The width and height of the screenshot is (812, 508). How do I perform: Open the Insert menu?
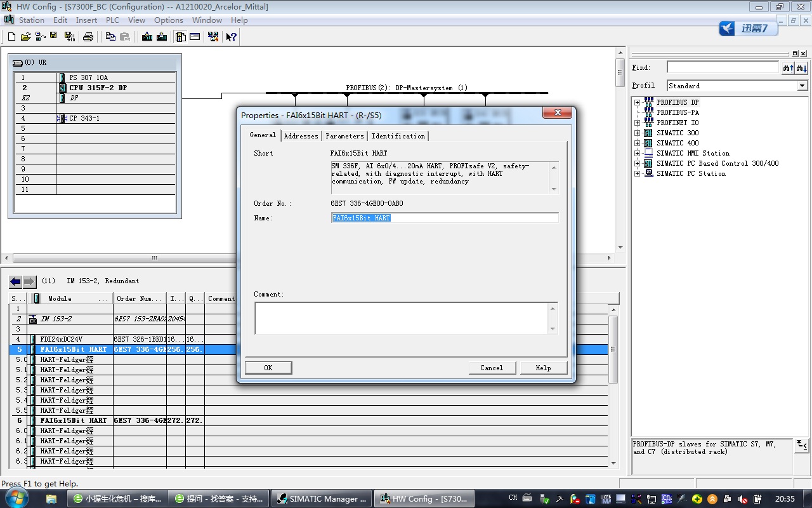pyautogui.click(x=86, y=20)
